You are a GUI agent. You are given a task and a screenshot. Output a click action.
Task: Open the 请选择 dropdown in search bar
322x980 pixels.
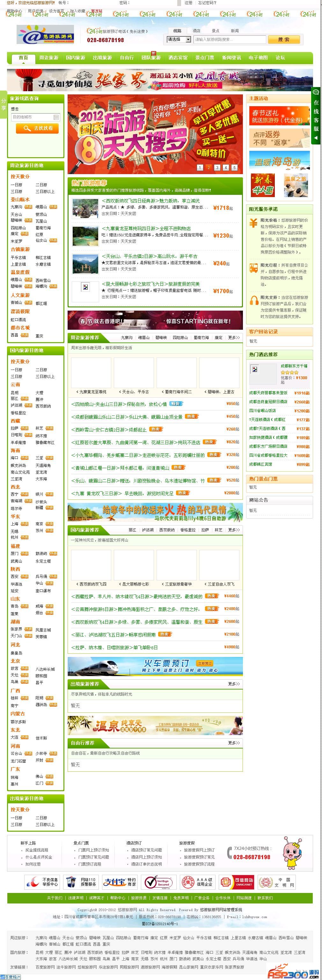(179, 40)
